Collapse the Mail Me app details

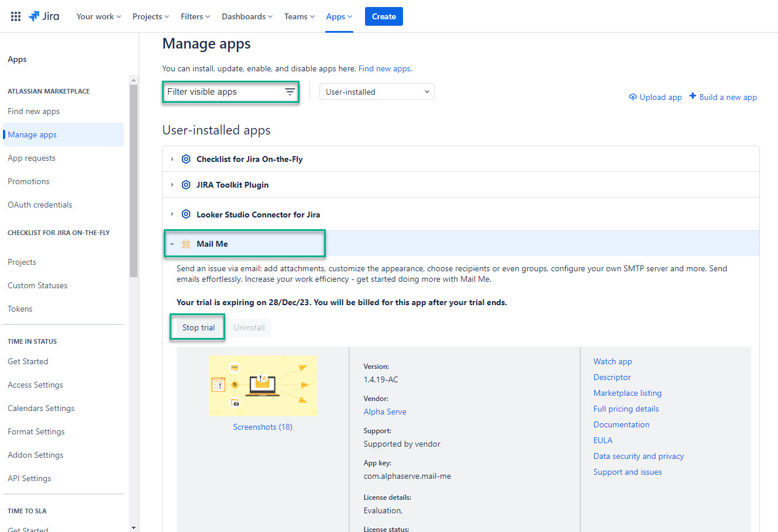point(172,244)
